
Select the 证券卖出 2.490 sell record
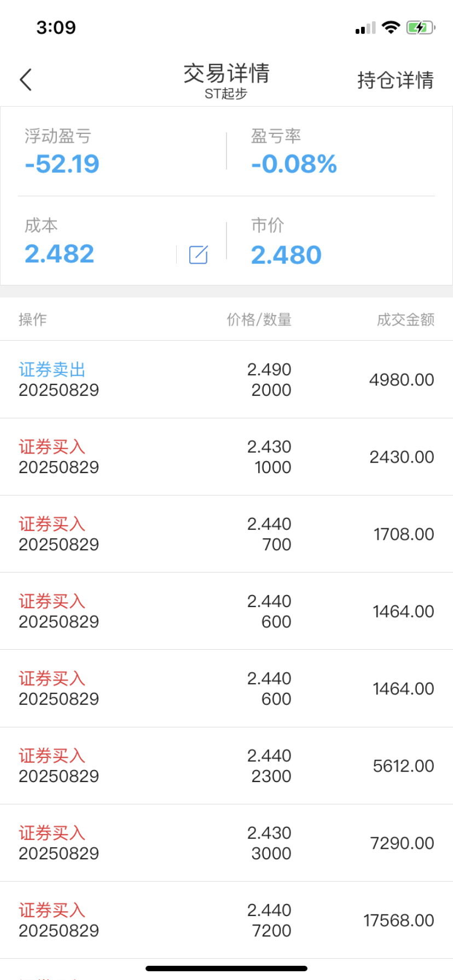(226, 380)
